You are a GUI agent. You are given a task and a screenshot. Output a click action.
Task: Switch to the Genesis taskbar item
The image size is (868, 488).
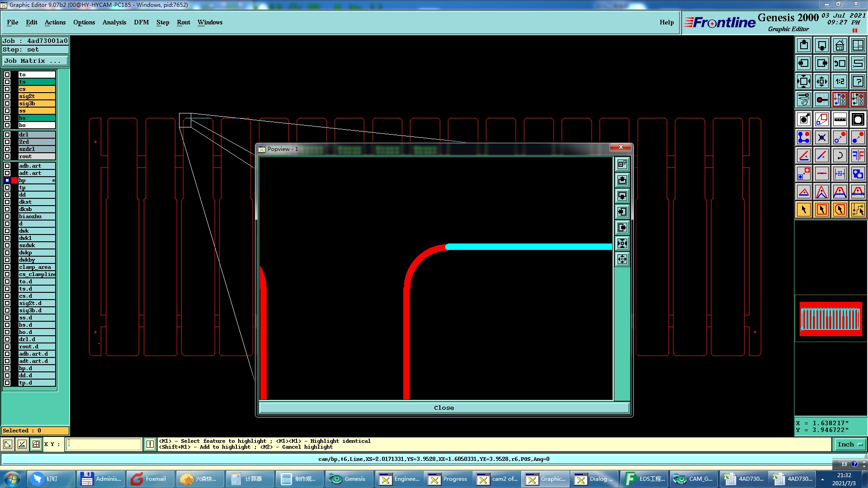(349, 479)
